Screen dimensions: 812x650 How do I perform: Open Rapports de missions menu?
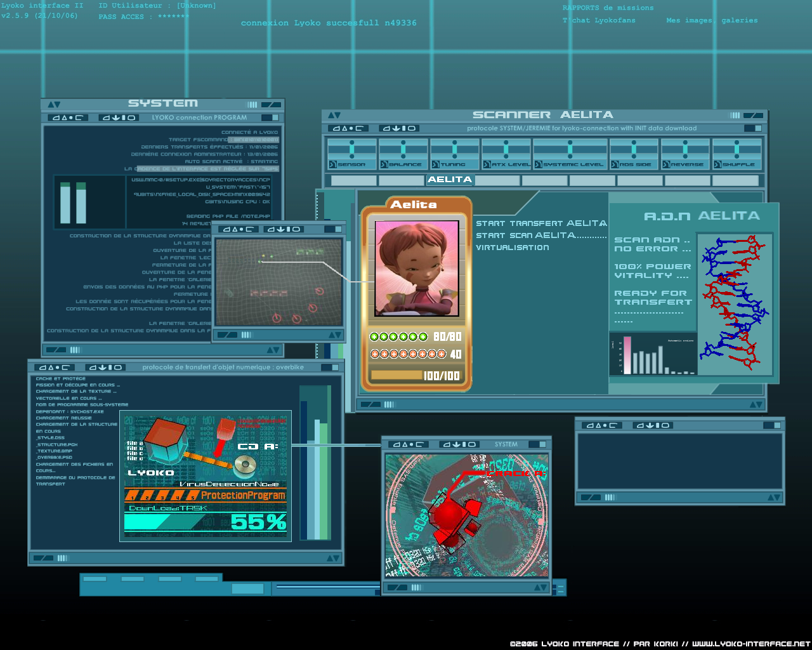[x=608, y=8]
